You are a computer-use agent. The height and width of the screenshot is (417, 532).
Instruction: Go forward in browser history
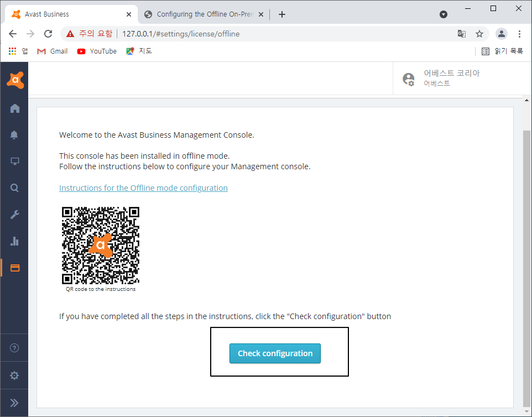30,34
